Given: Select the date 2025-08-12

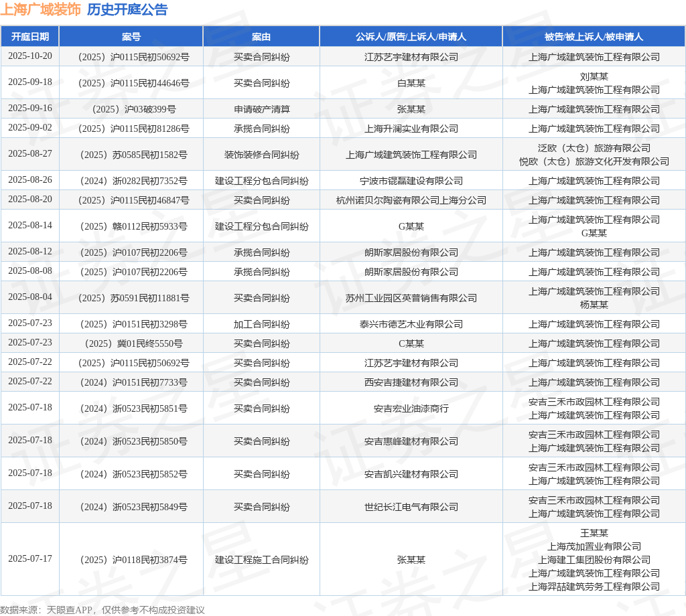Looking at the screenshot, I should tap(29, 251).
